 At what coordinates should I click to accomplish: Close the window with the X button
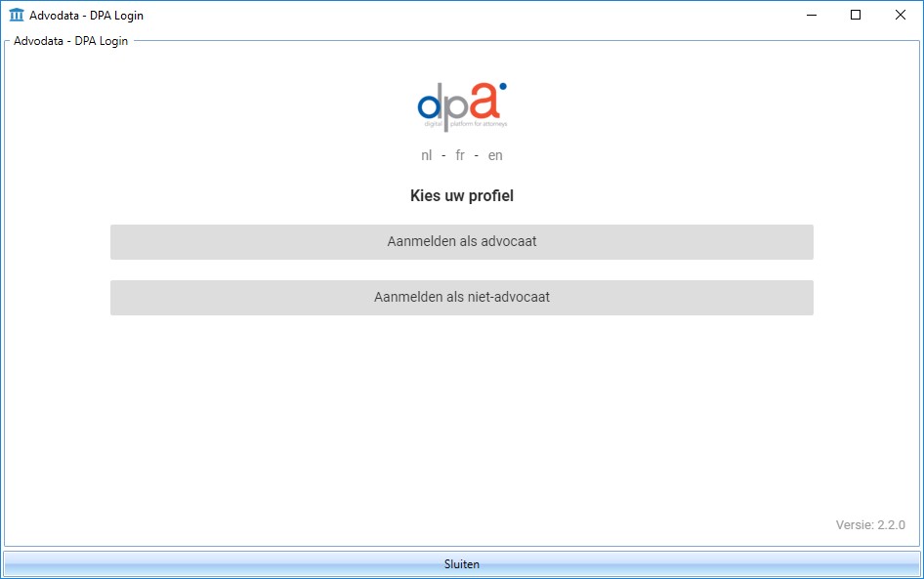tap(901, 15)
